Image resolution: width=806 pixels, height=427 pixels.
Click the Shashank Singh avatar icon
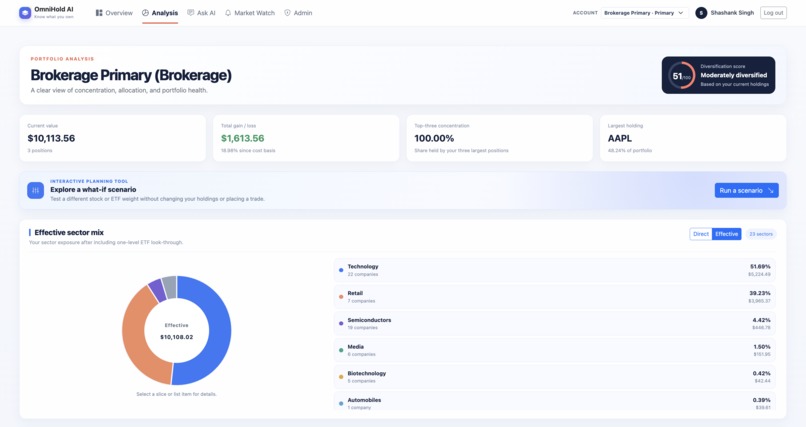point(701,13)
